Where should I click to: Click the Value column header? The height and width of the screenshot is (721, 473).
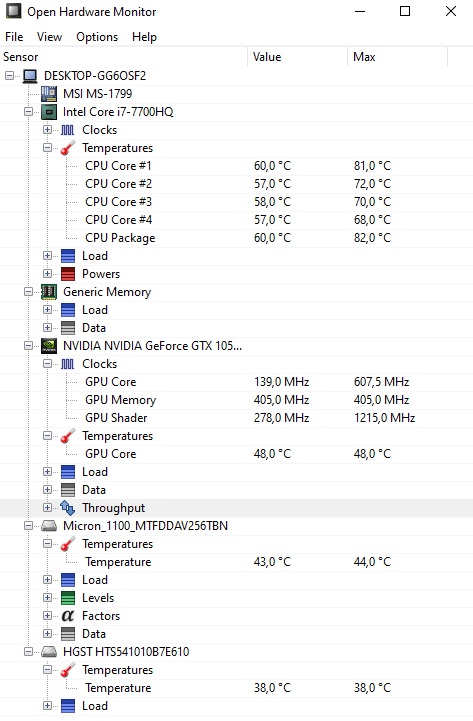point(297,57)
